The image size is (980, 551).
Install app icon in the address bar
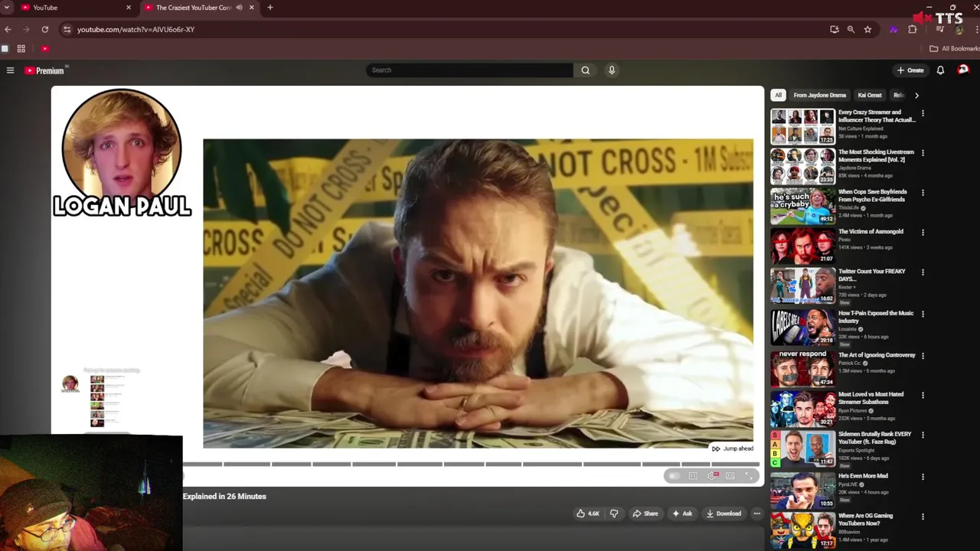tap(835, 29)
